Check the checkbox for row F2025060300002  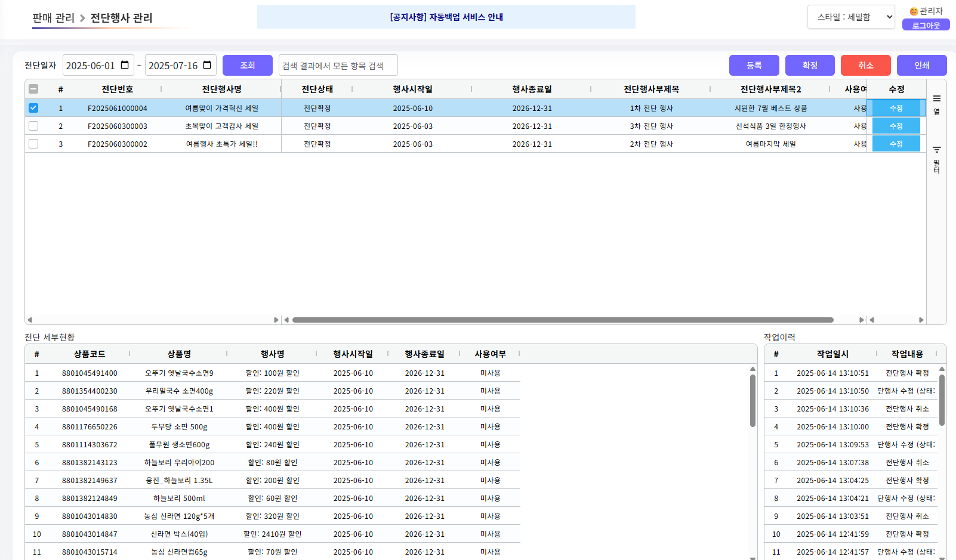tap(33, 144)
